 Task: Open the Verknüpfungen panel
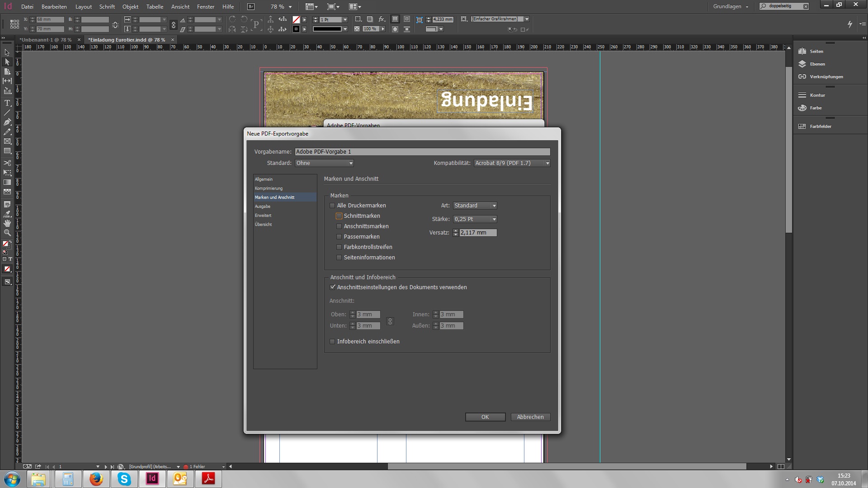[x=826, y=77]
